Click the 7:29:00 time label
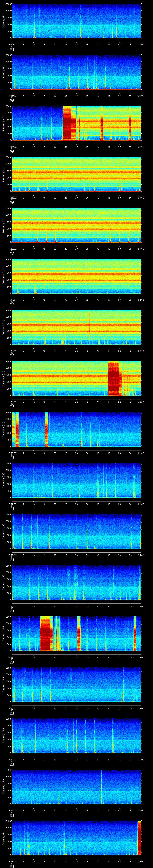 tap(12, 402)
